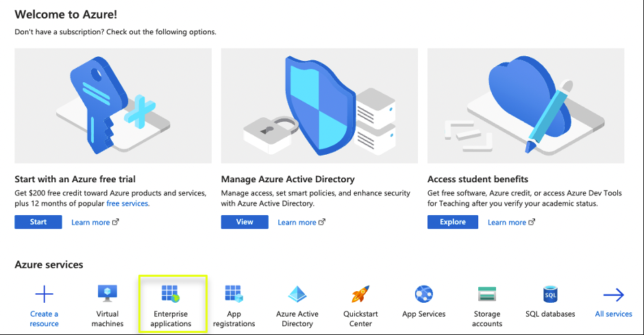The image size is (644, 335).
Task: Open Learn more link under Access student benefits
Action: click(x=507, y=222)
